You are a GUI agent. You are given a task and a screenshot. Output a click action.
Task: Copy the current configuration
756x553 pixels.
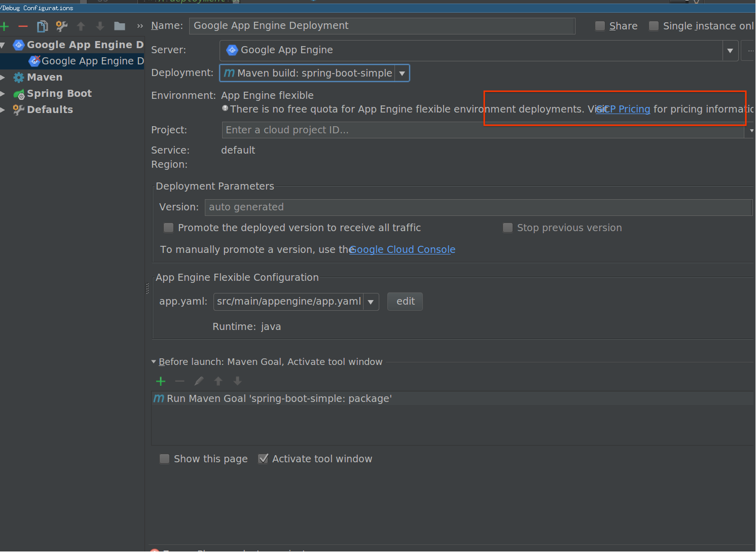point(42,26)
